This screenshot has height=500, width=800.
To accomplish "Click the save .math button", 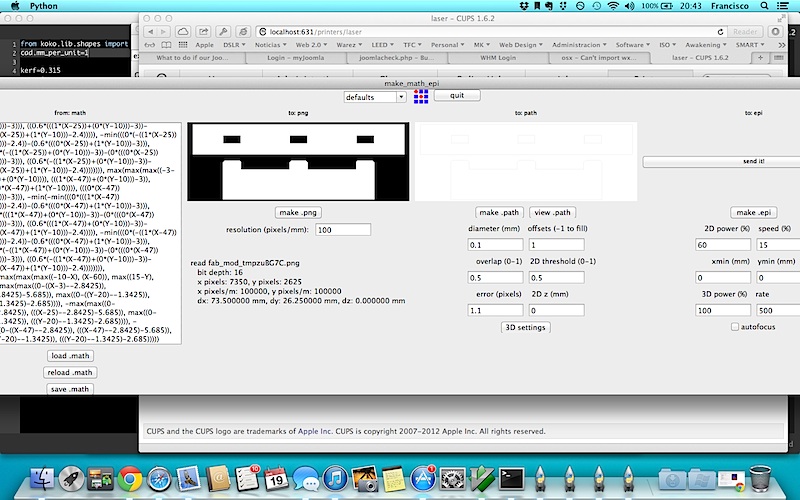I will [70, 389].
